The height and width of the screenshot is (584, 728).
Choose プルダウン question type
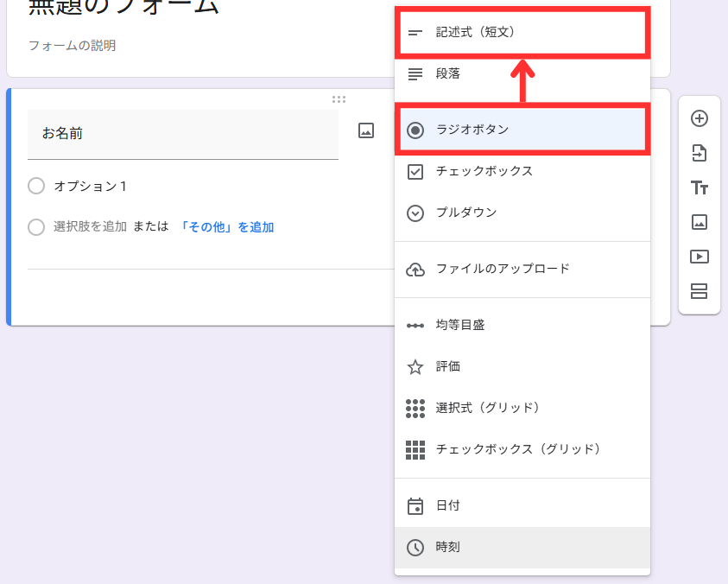522,213
